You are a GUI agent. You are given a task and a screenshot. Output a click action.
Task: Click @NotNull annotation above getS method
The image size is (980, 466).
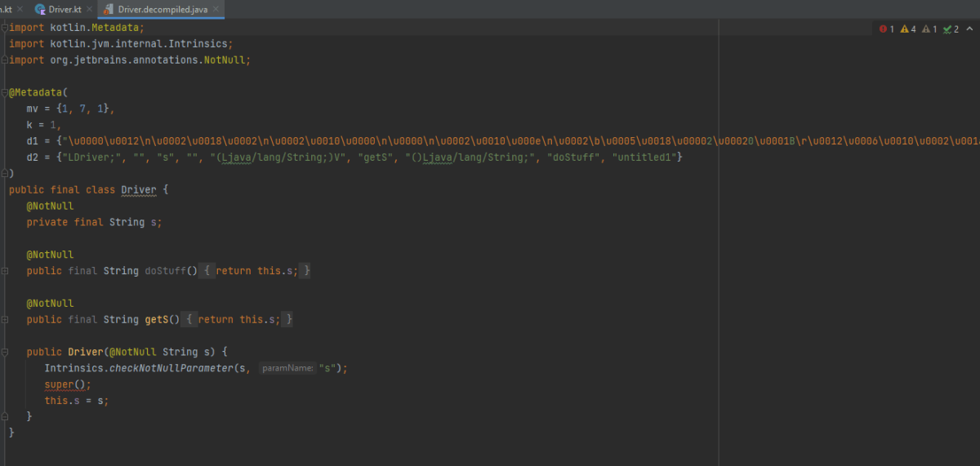(51, 303)
